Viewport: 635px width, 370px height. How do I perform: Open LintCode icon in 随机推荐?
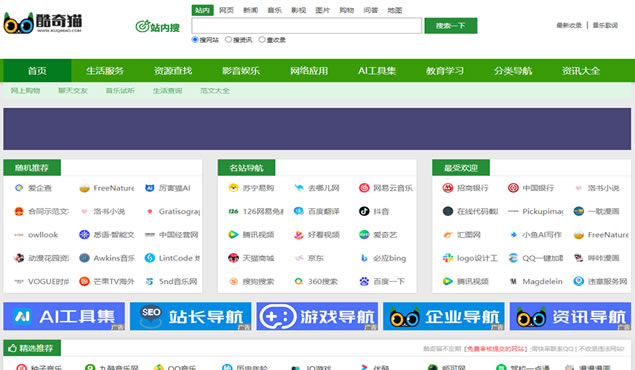coord(150,258)
